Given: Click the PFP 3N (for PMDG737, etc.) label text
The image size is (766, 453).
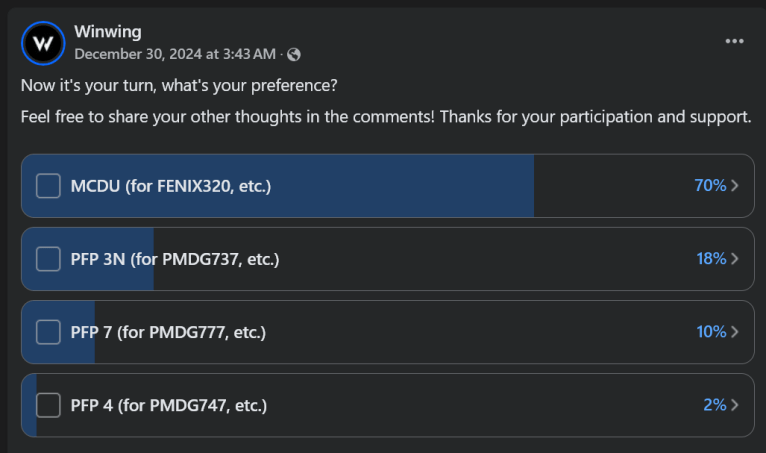Looking at the screenshot, I should 174,259.
